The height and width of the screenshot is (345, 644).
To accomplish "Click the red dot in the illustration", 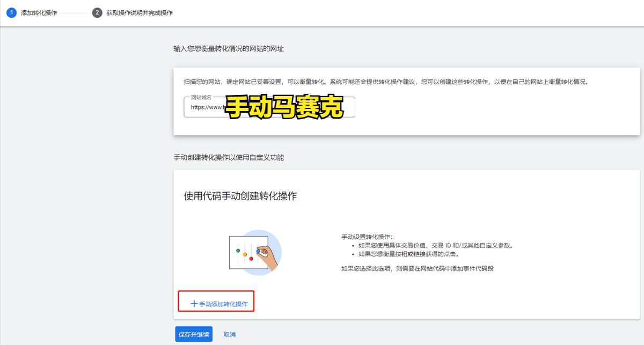I will pos(251,259).
